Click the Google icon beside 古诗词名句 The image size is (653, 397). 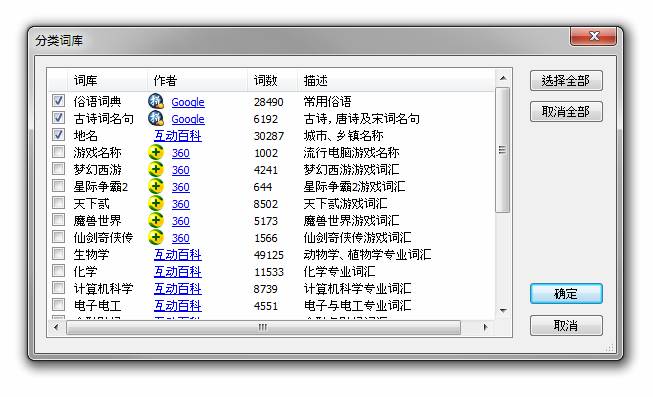coord(156,118)
